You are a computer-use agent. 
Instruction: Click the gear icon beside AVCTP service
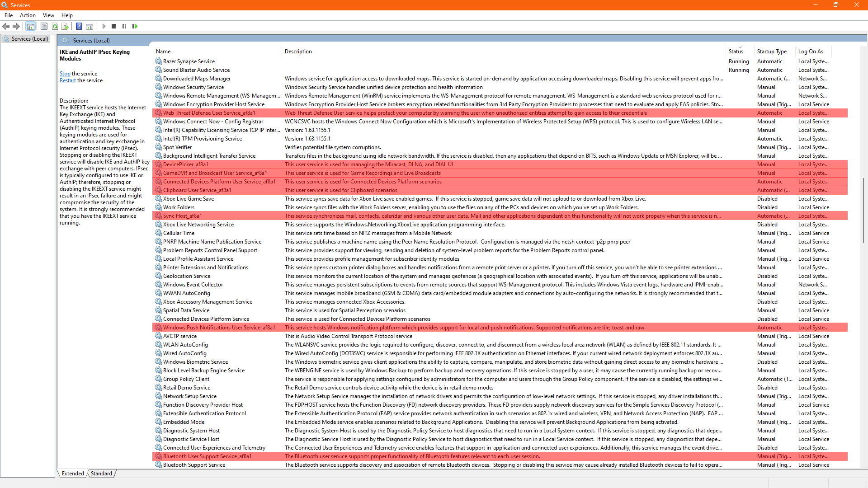click(x=159, y=336)
